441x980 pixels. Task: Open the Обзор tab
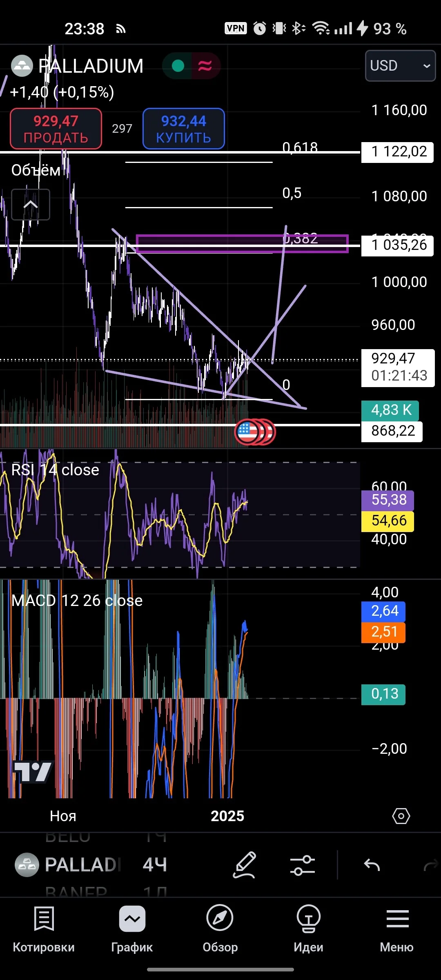[x=220, y=930]
